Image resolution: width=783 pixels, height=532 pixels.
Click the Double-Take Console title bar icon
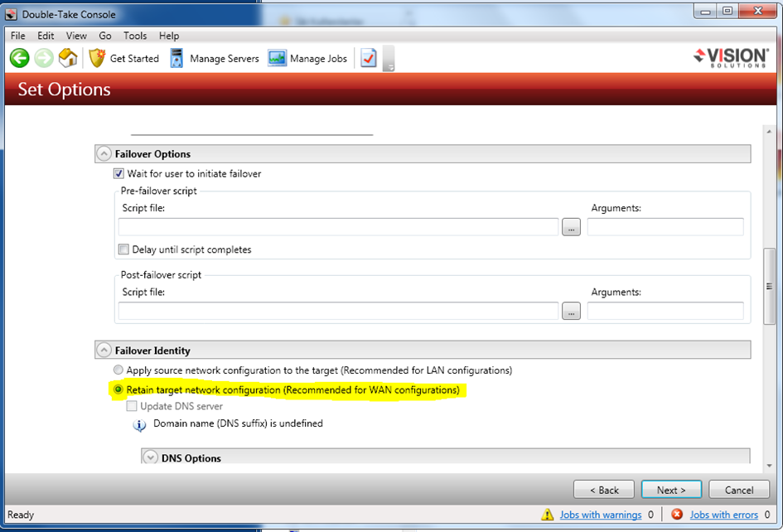click(12, 14)
